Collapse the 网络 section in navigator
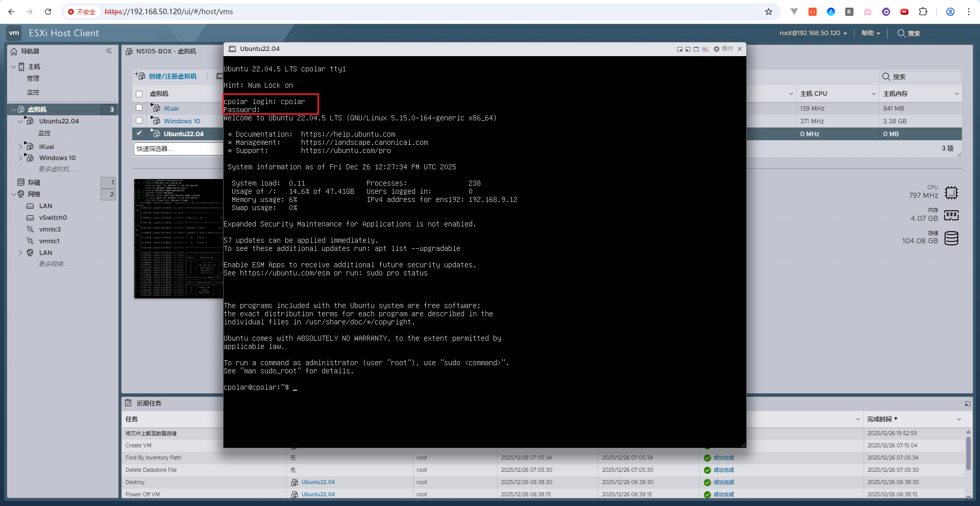Image resolution: width=980 pixels, height=506 pixels. [13, 194]
